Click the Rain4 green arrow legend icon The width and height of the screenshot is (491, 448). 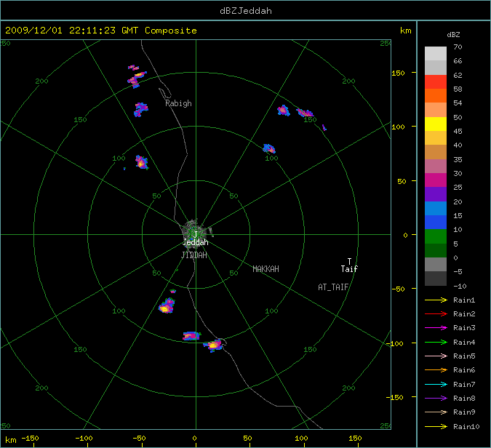click(436, 343)
